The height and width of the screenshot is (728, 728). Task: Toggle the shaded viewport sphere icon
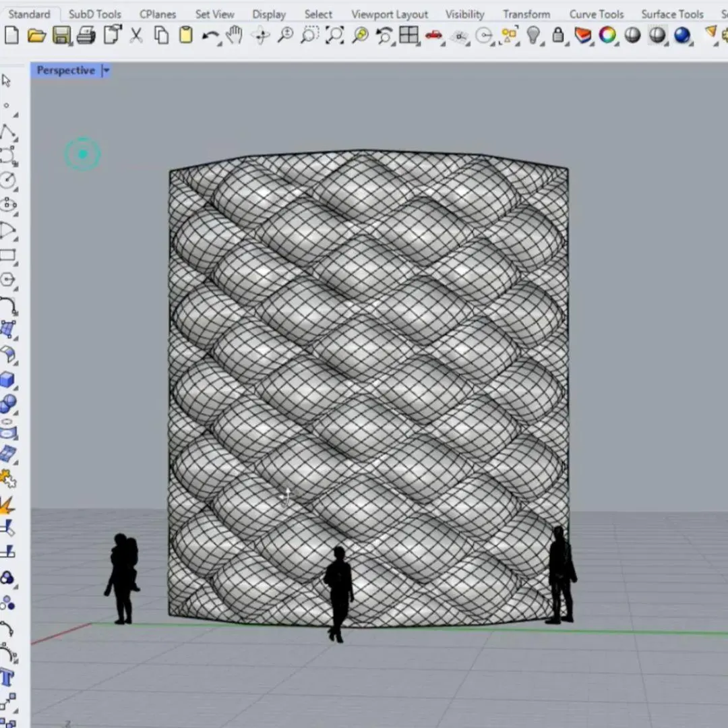pyautogui.click(x=632, y=35)
